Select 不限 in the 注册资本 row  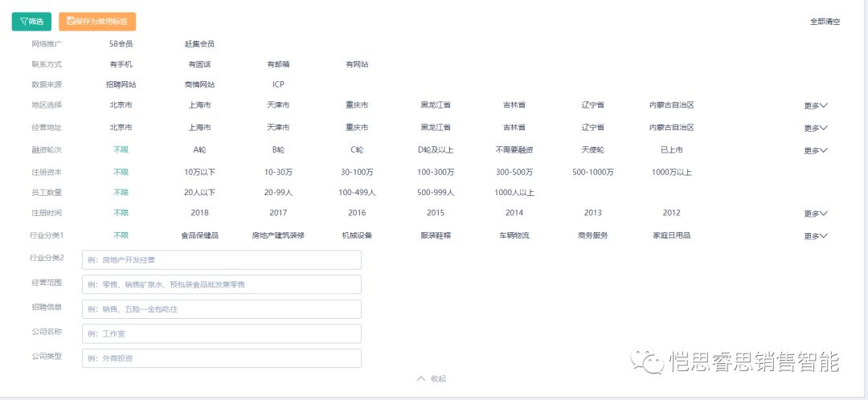click(121, 172)
